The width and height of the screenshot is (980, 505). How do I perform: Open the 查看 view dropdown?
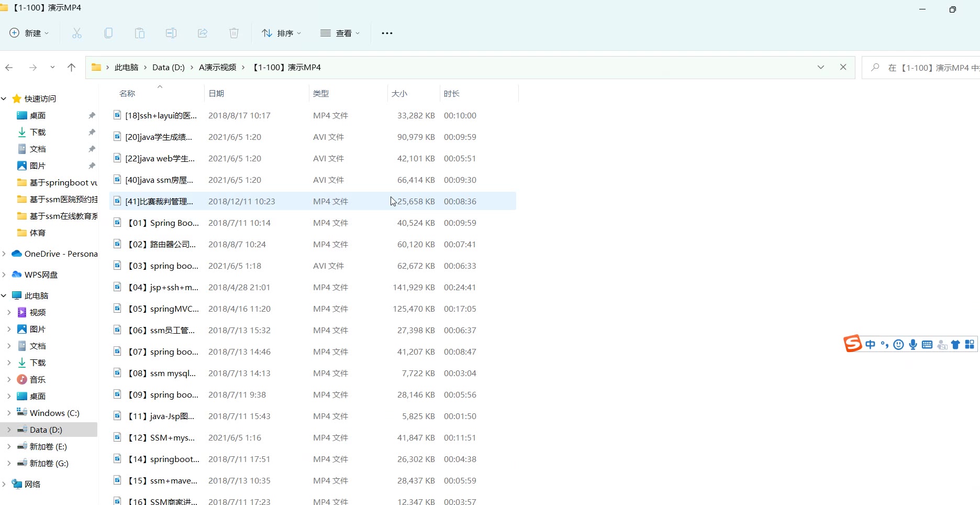coord(340,33)
